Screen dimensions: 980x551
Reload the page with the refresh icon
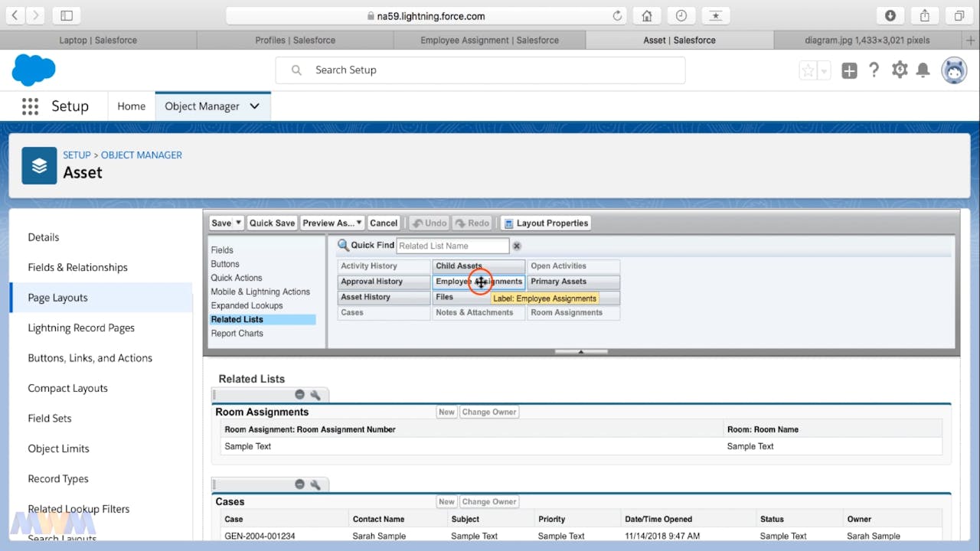tap(617, 15)
